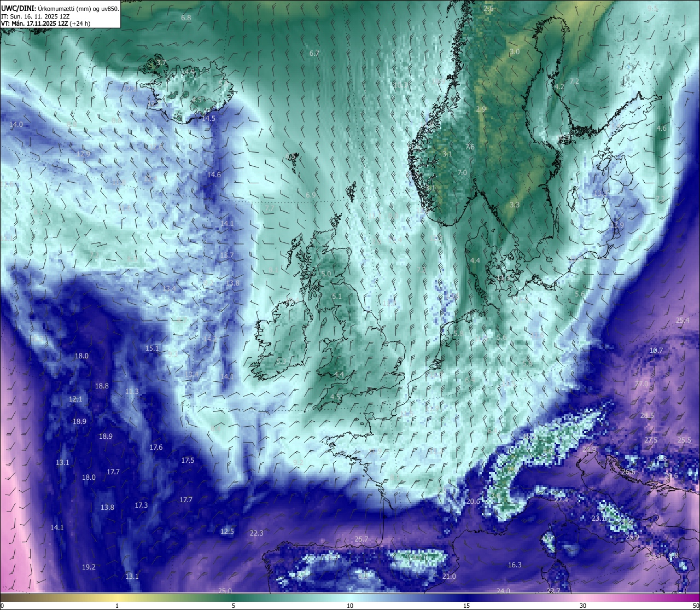Image resolution: width=700 pixels, height=610 pixels.
Task: Click the 11.3 value on the map
Action: 132,392
